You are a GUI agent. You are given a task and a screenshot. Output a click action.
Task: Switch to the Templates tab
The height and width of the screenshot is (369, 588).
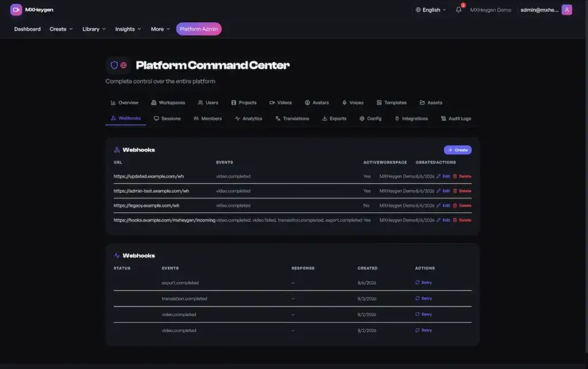pos(392,103)
